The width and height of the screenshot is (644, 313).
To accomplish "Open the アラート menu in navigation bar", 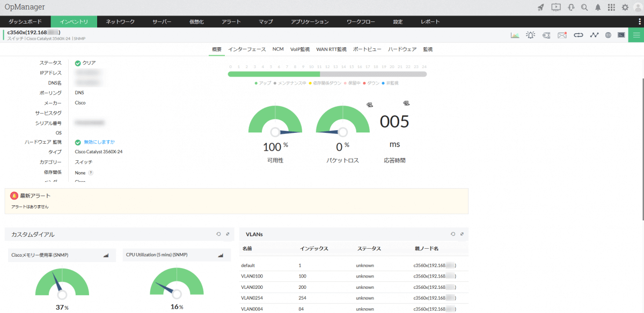I will [231, 21].
